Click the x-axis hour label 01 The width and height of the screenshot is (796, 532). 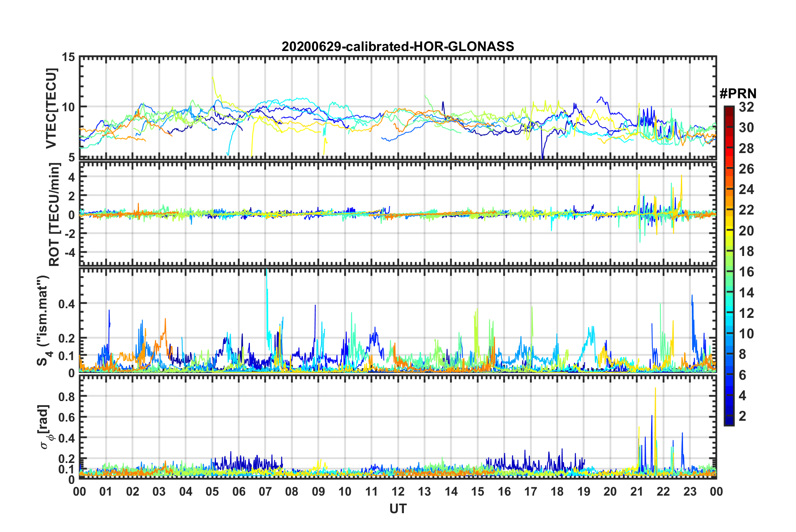106,491
